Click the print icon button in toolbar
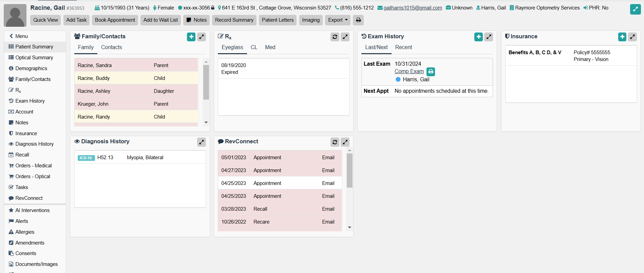This screenshot has width=644, height=273. pos(358,20)
